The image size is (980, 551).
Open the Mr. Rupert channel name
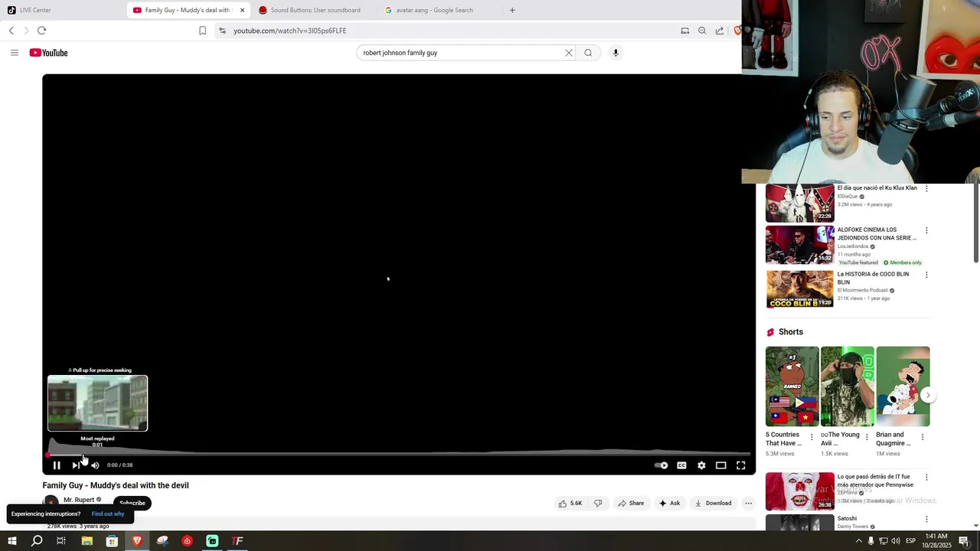pyautogui.click(x=79, y=500)
